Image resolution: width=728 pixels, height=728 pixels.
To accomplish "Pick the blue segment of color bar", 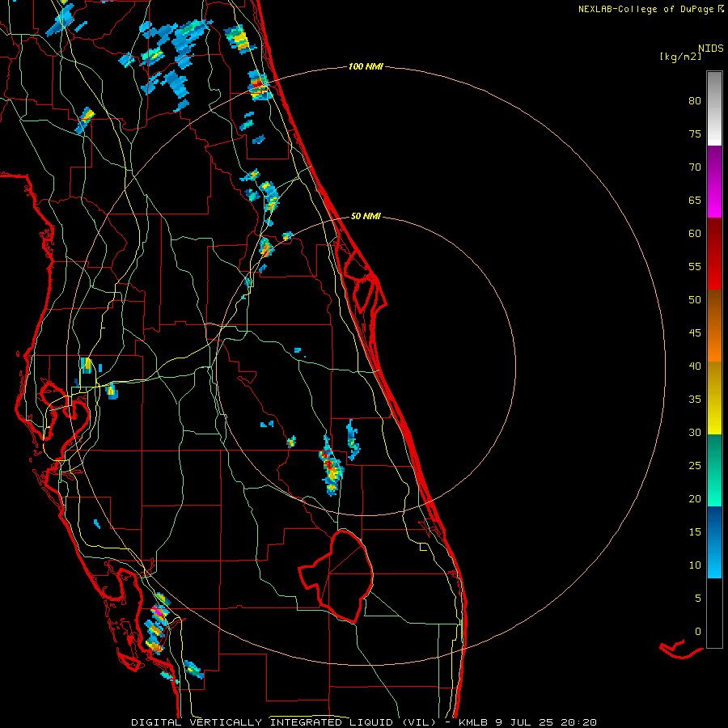I will (x=714, y=542).
